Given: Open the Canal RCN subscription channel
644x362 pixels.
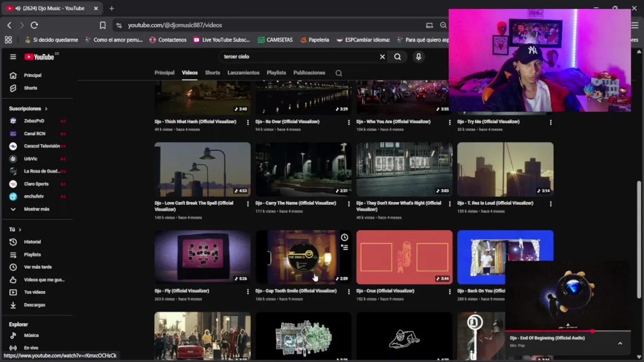Looking at the screenshot, I should (x=35, y=134).
